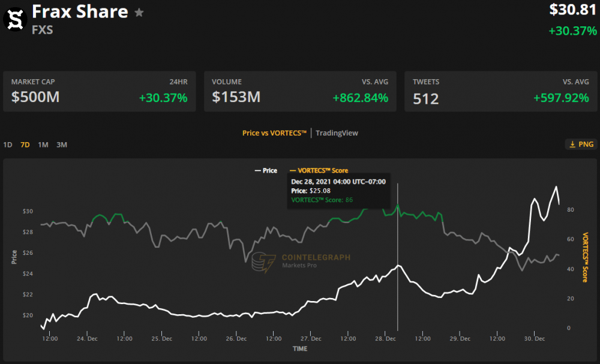Click the Tweets count 512
This screenshot has height=364, width=600.
[425, 99]
